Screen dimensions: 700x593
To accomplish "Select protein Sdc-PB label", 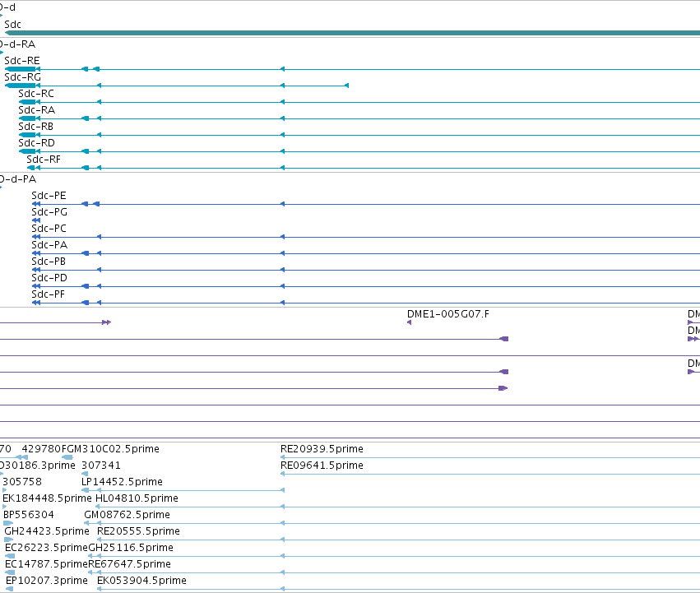I will pyautogui.click(x=49, y=262).
